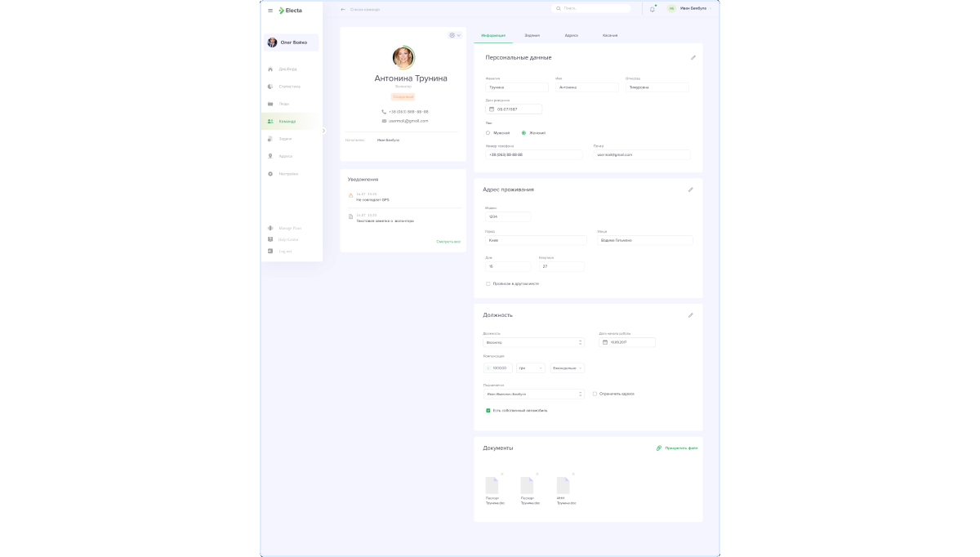Edit Персональные данные with pencil icon
Image resolution: width=980 pixels, height=557 pixels.
pos(693,58)
